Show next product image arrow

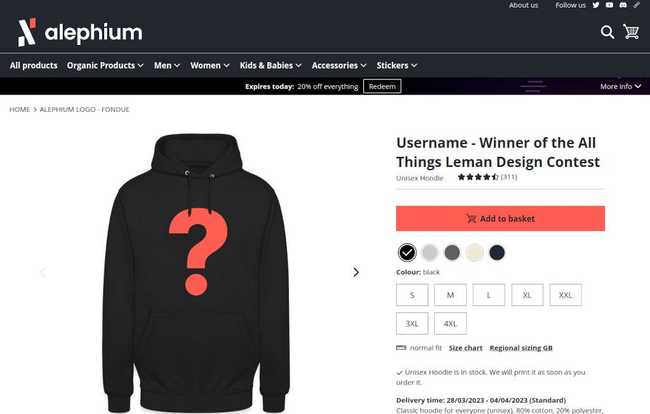pos(356,272)
